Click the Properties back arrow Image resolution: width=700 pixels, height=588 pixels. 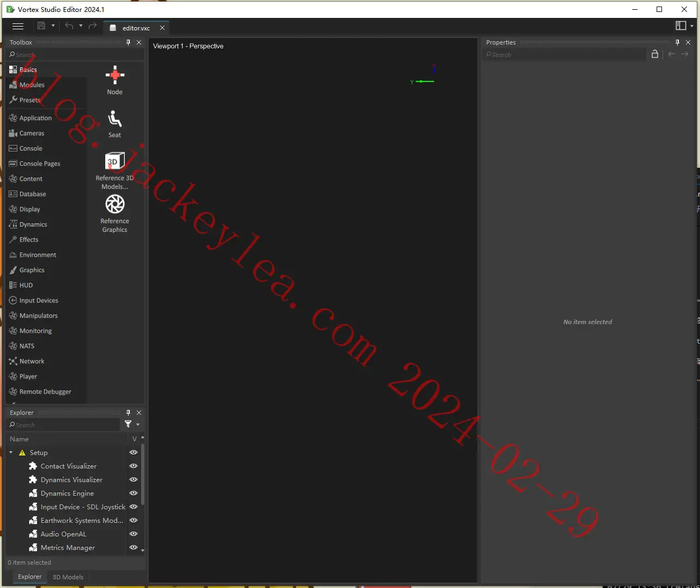672,54
